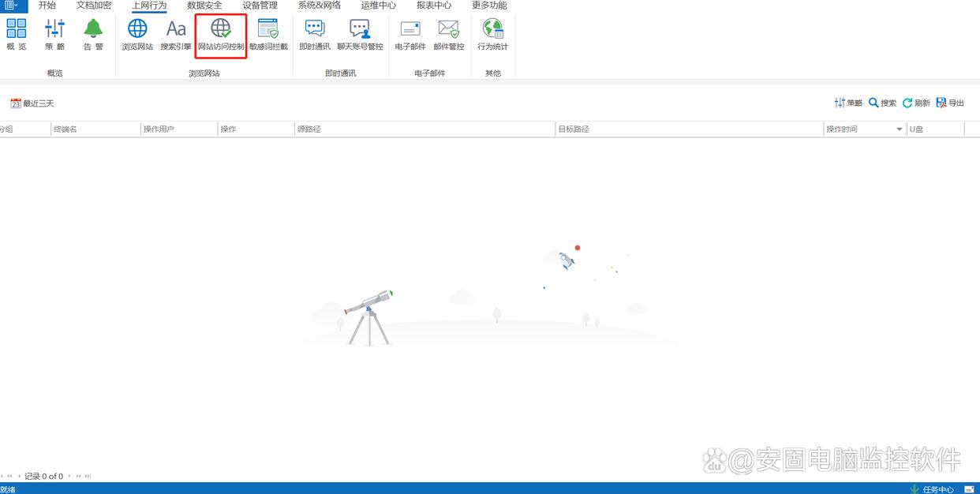Select the 上网行为 ribbon tab
The height and width of the screenshot is (494, 980).
149,5
